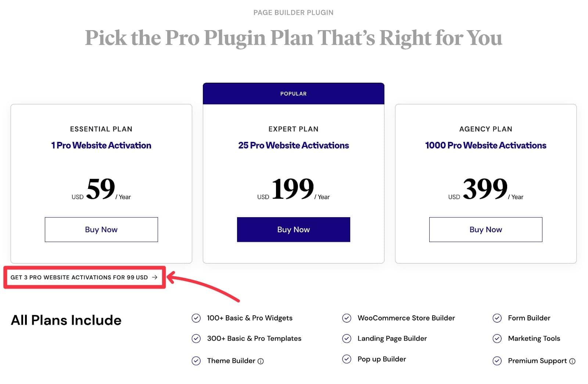Image resolution: width=588 pixels, height=384 pixels.
Task: Click the checkmark icon beside 300+ Basic & Pro Templates
Action: [196, 338]
